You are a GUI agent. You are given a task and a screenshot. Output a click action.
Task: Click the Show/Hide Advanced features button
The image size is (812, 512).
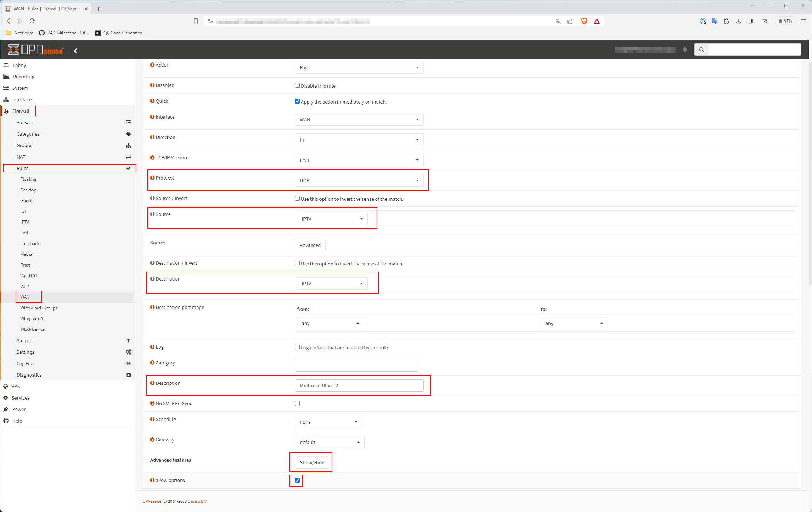(311, 462)
